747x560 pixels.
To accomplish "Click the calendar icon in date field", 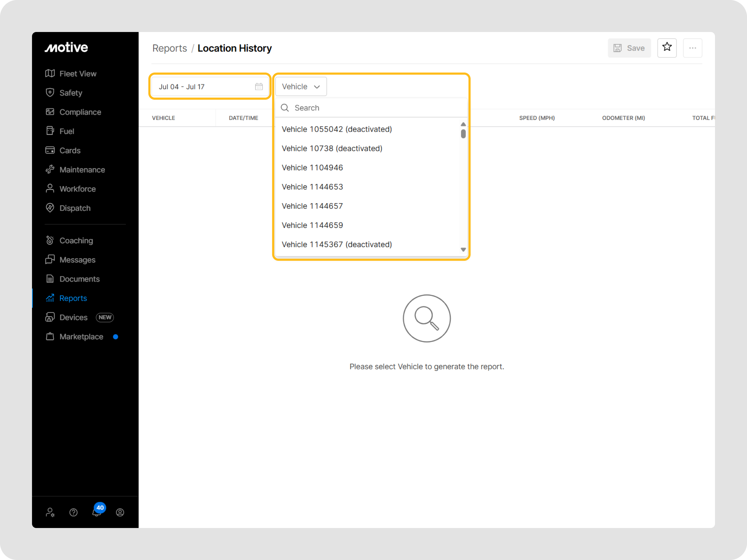I will (x=259, y=87).
